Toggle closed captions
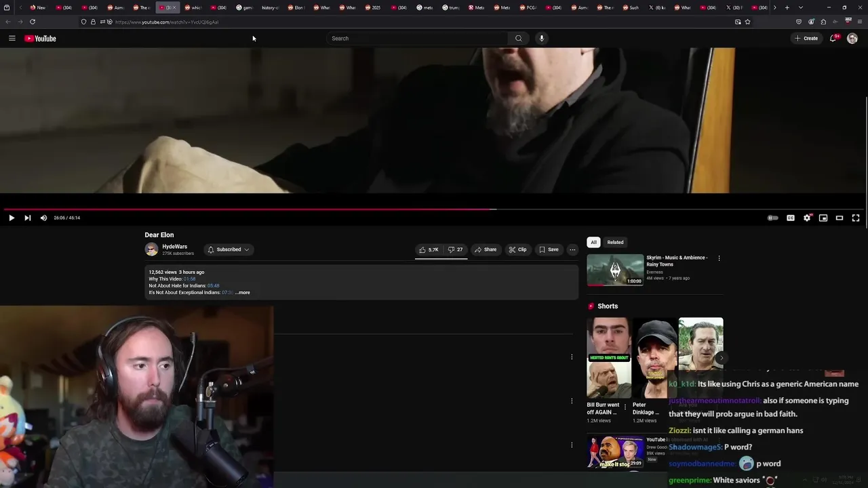 coord(790,218)
